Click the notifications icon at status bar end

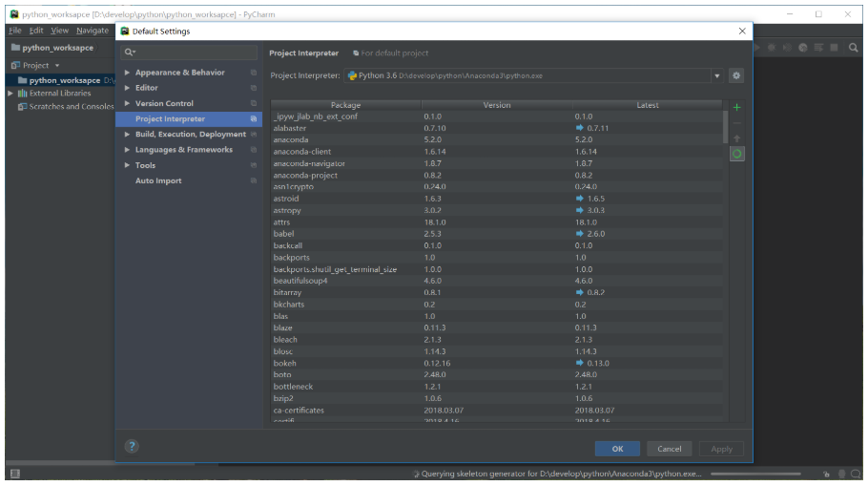tap(856, 474)
